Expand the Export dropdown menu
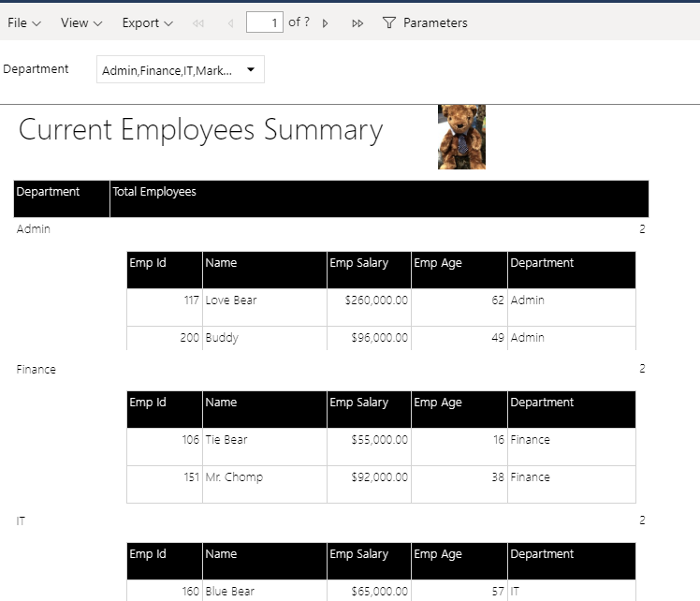The width and height of the screenshot is (700, 601). click(x=147, y=22)
